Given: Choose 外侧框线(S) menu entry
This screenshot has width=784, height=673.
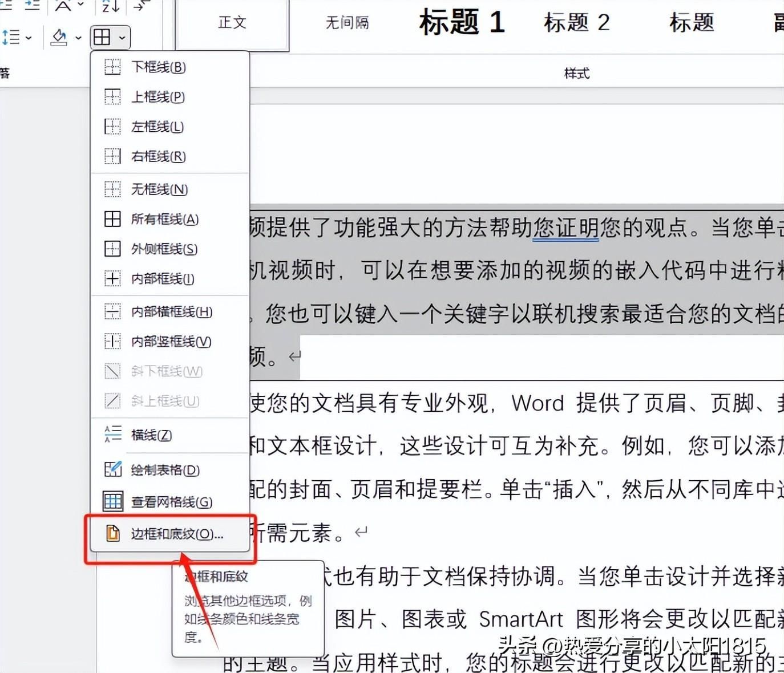Looking at the screenshot, I should tap(170, 249).
